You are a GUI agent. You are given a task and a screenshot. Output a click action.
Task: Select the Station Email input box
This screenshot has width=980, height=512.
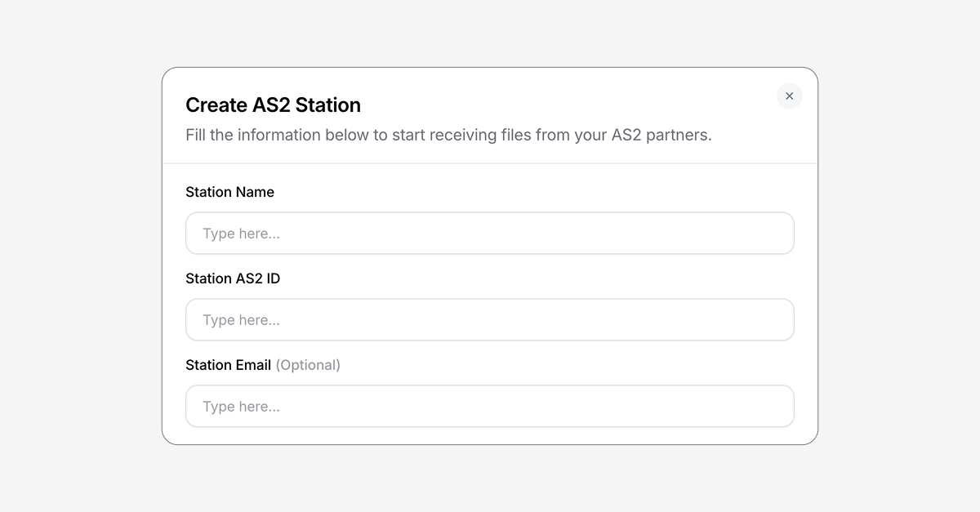coord(490,407)
